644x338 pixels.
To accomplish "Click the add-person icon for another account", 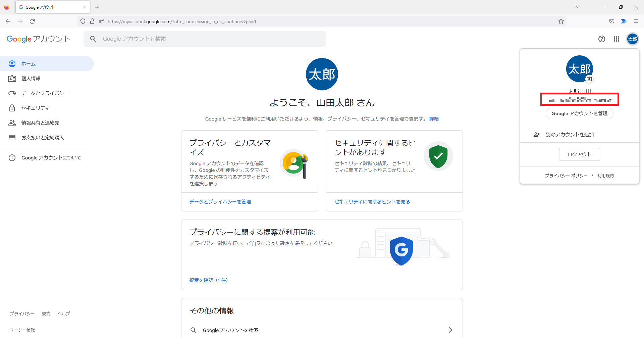I will click(x=537, y=135).
